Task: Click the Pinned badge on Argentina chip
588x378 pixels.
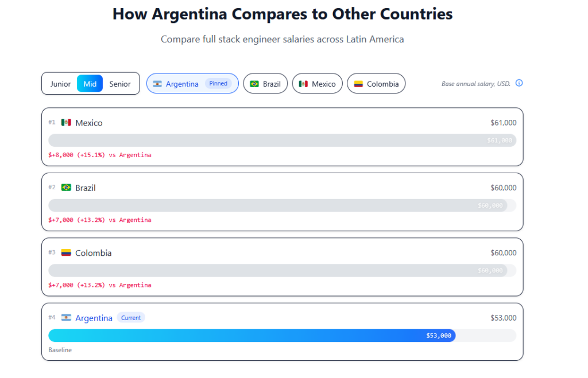Action: 218,84
